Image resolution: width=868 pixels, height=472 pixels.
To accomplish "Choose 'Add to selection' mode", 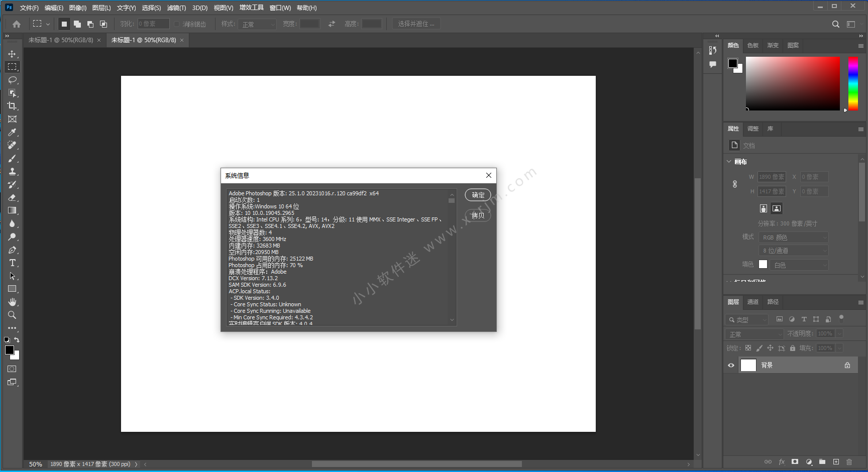I will 77,24.
